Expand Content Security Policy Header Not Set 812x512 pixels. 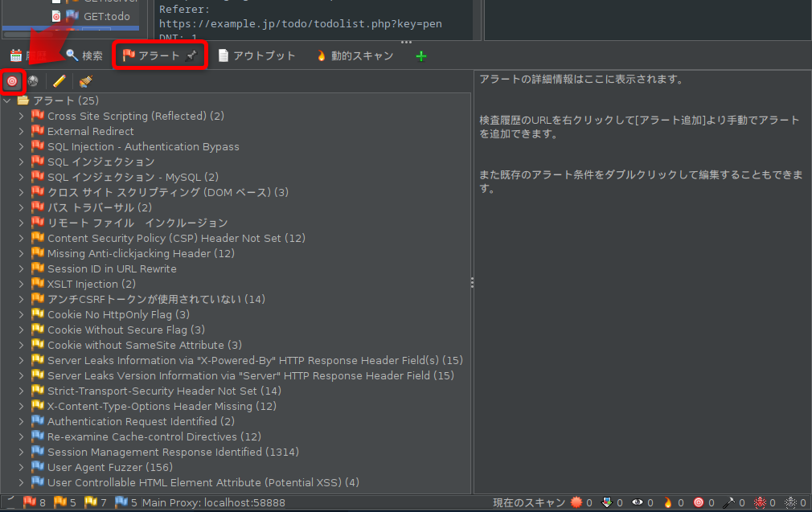coord(21,238)
